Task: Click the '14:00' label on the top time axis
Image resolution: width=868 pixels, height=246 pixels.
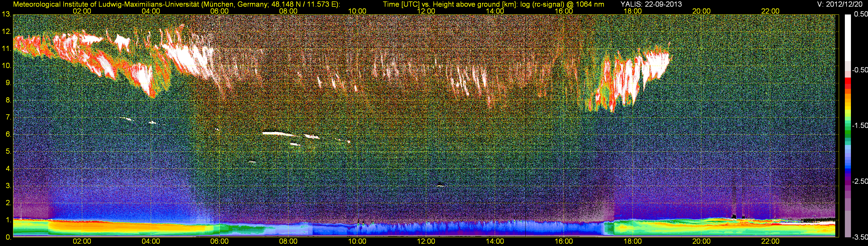Action: coord(495,11)
